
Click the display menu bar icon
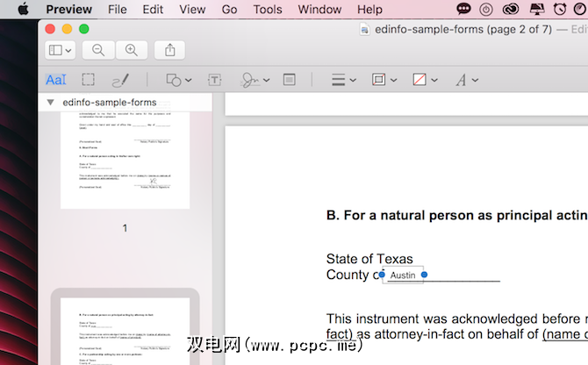(x=536, y=9)
